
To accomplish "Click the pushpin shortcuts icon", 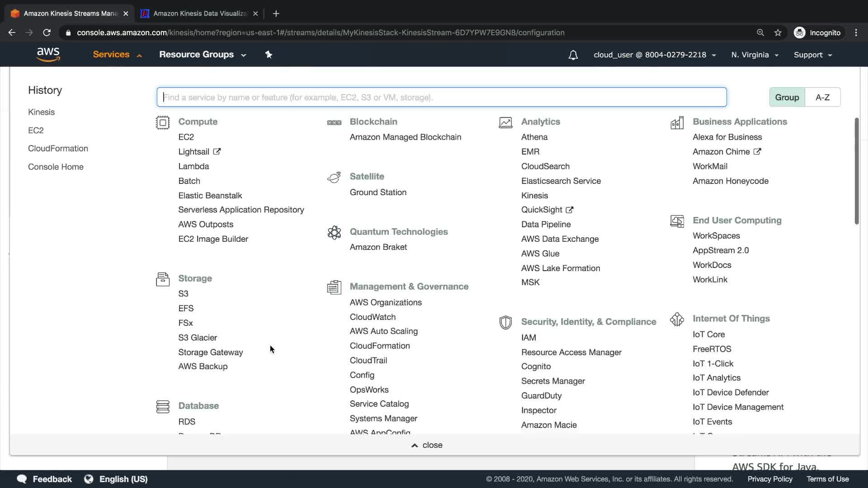I will tap(269, 55).
